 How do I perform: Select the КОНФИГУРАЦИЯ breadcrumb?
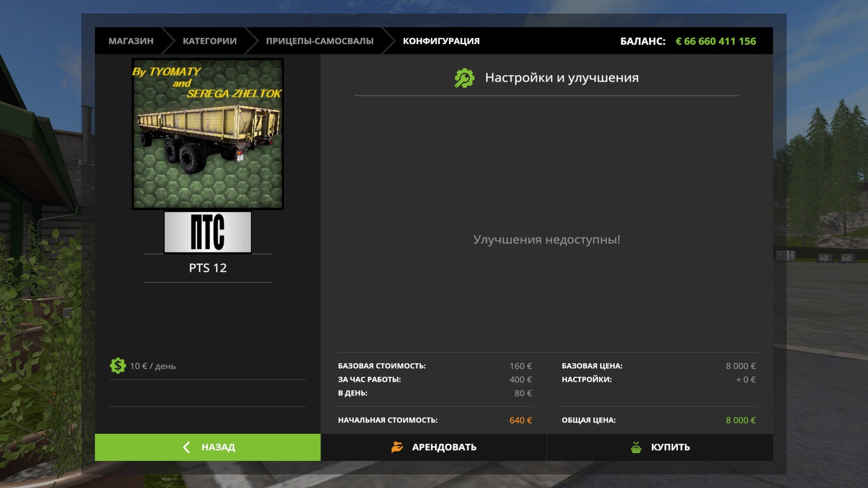click(441, 41)
